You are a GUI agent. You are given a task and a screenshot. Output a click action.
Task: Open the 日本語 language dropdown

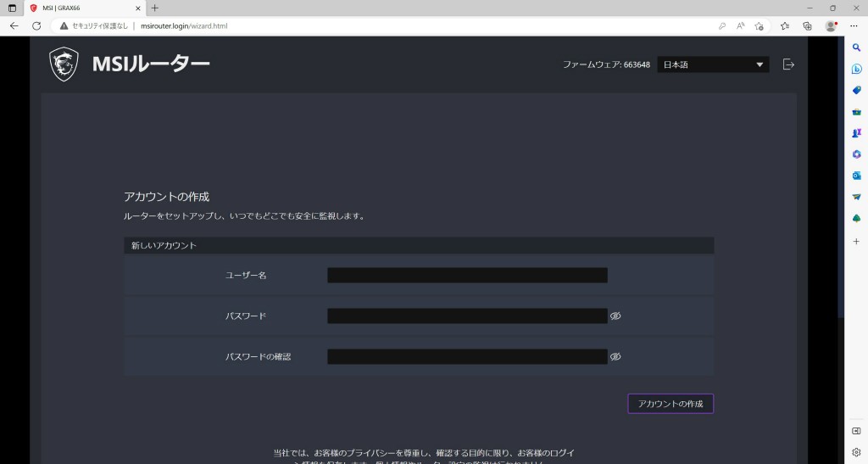[x=713, y=64]
